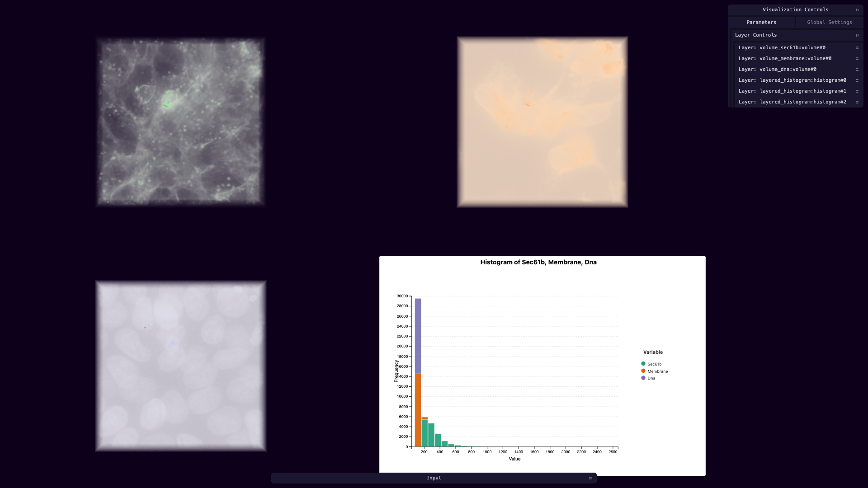Viewport: 868px width, 488px height.
Task: Click the green-tinted Sec61b volume rendering
Action: pyautogui.click(x=180, y=122)
